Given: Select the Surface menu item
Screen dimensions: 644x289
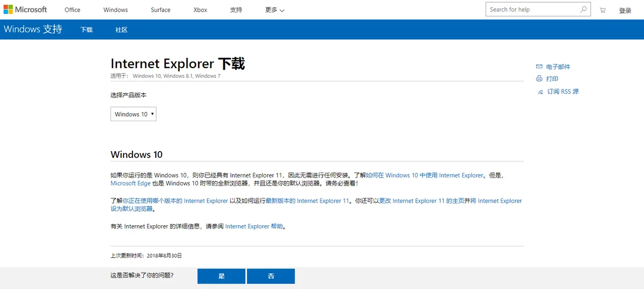Looking at the screenshot, I should click(x=160, y=10).
